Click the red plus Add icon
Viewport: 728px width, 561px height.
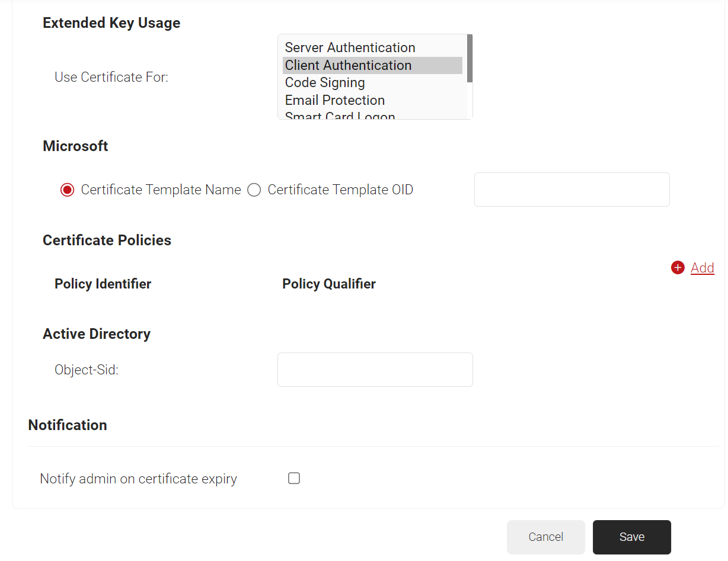point(678,268)
